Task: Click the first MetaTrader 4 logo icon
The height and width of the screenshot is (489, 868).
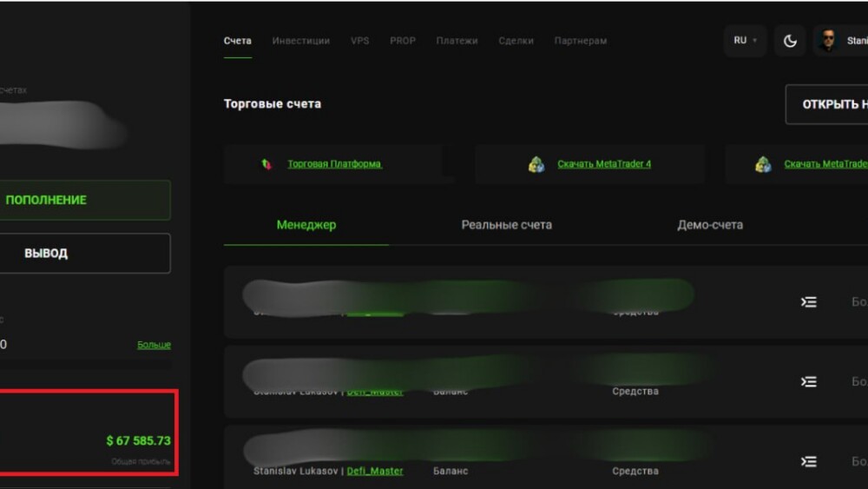Action: pyautogui.click(x=536, y=164)
